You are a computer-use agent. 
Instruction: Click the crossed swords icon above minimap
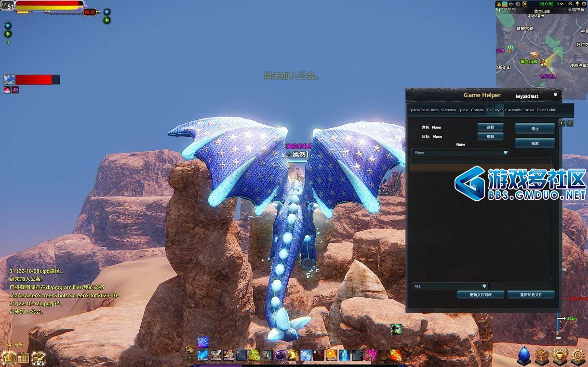pyautogui.click(x=524, y=4)
